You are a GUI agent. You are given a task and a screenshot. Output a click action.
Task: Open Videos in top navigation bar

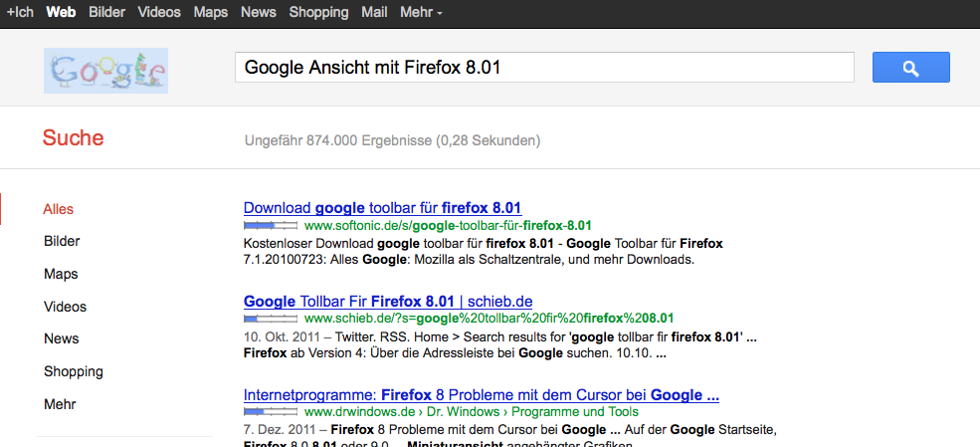[x=159, y=13]
